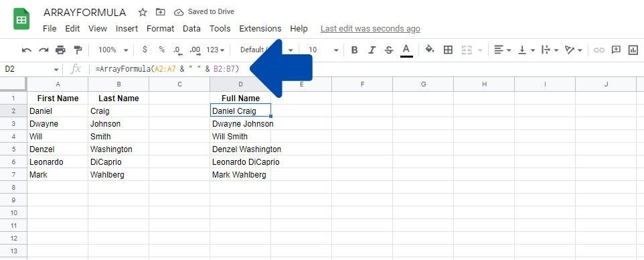Select column A header
The height and width of the screenshot is (260, 644).
[x=58, y=84]
